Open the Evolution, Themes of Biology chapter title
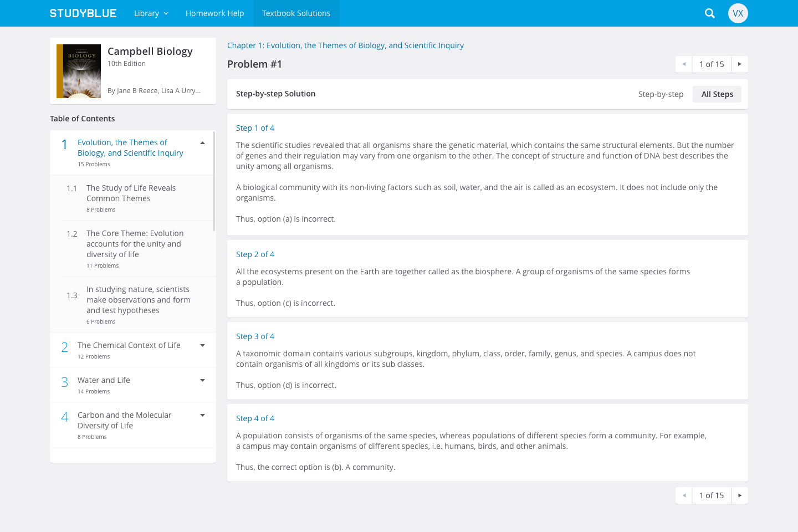Viewport: 798px width, 532px height. tap(130, 148)
